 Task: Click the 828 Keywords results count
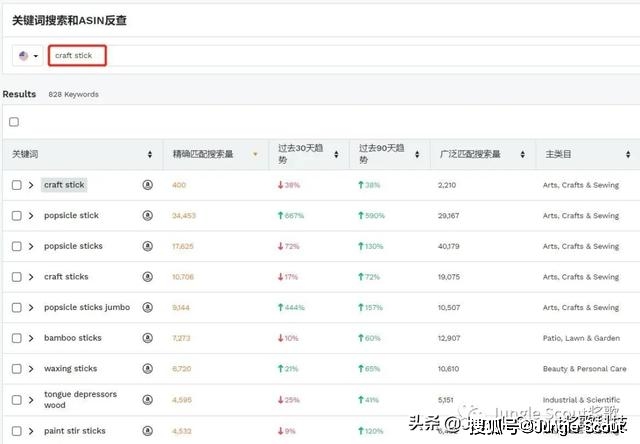coord(73,94)
